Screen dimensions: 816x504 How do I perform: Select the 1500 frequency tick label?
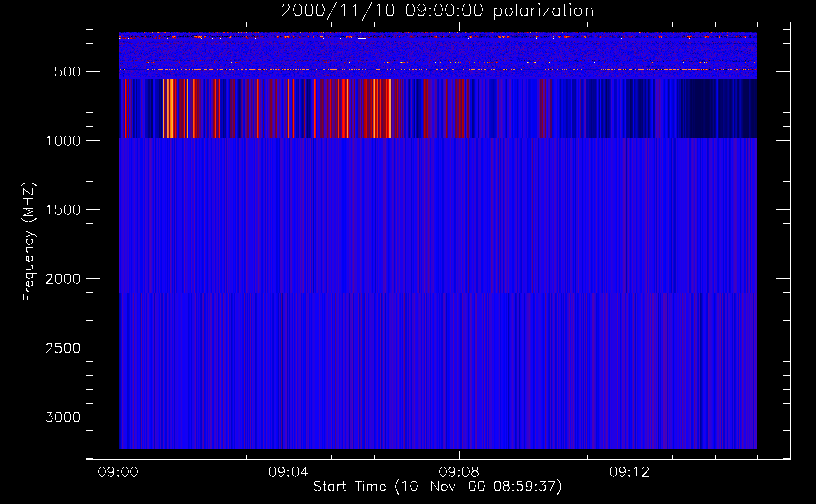click(x=63, y=210)
